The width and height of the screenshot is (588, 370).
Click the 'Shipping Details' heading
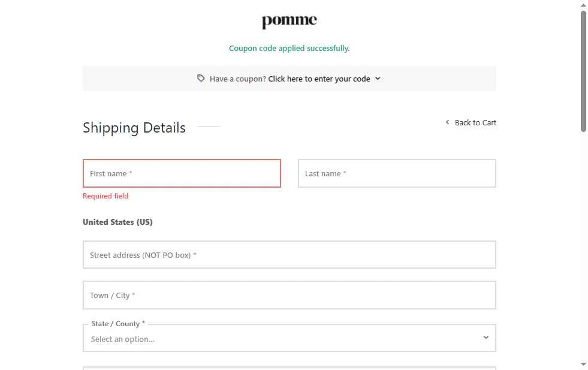[134, 128]
